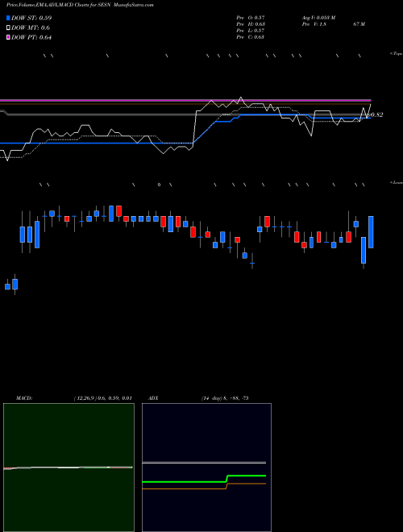This screenshot has width=403, height=532.
Task: Click the 'MACD:' panel heading
Action: point(24,398)
